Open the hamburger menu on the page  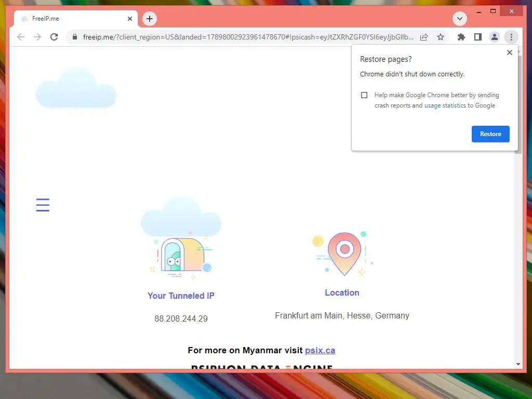tap(43, 205)
